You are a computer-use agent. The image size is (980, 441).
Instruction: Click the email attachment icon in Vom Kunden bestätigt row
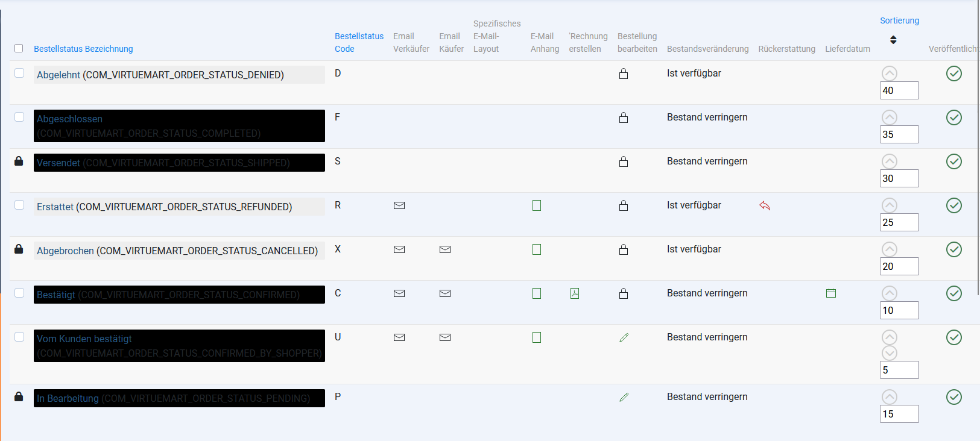click(537, 337)
